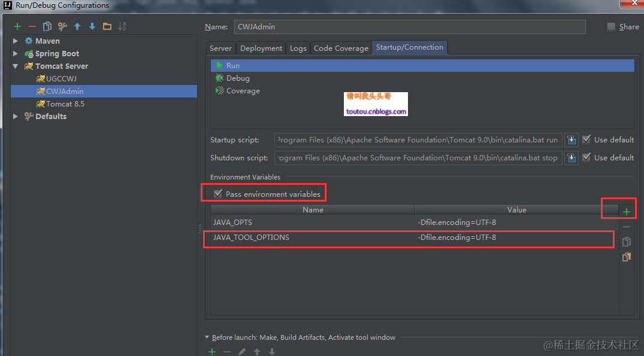Uncheck Pass environment variables
644x356 pixels.
click(217, 193)
